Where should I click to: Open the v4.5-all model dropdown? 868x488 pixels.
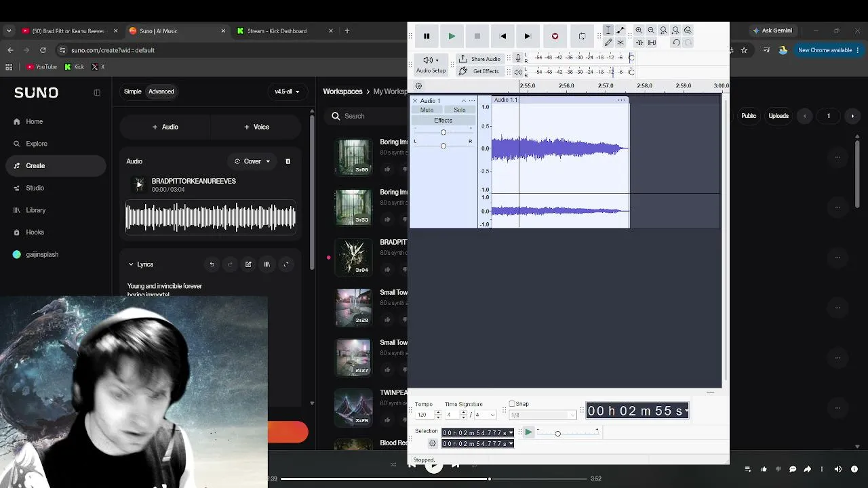coord(287,91)
